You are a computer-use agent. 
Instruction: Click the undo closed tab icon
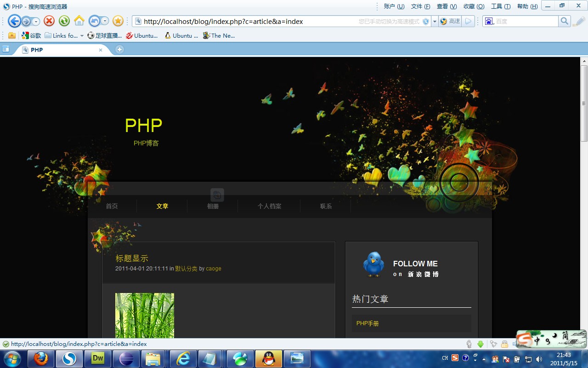point(94,21)
